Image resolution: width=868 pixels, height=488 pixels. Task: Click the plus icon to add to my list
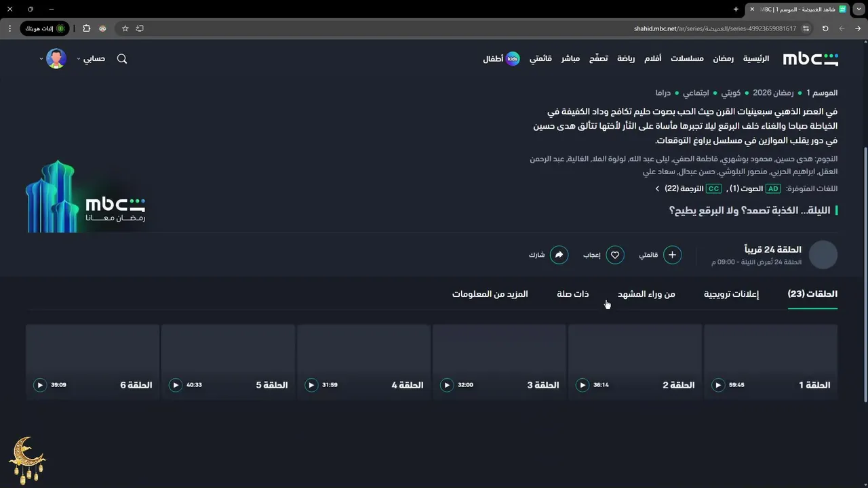[x=672, y=255]
